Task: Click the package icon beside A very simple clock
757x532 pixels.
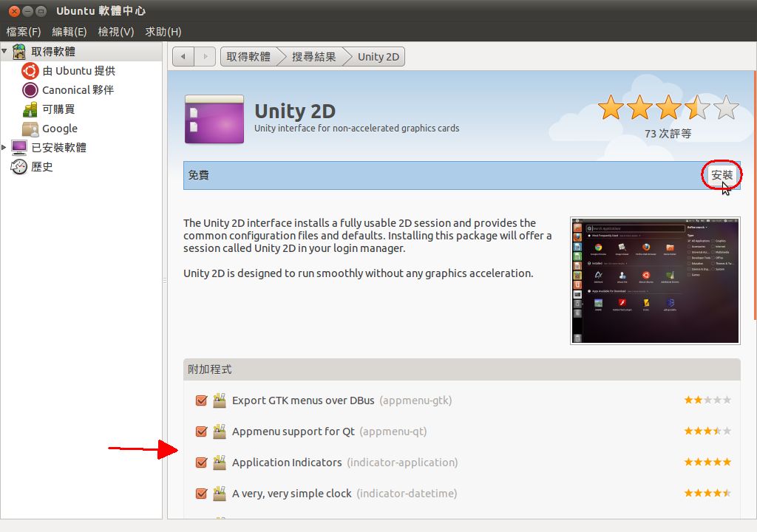Action: [x=220, y=494]
